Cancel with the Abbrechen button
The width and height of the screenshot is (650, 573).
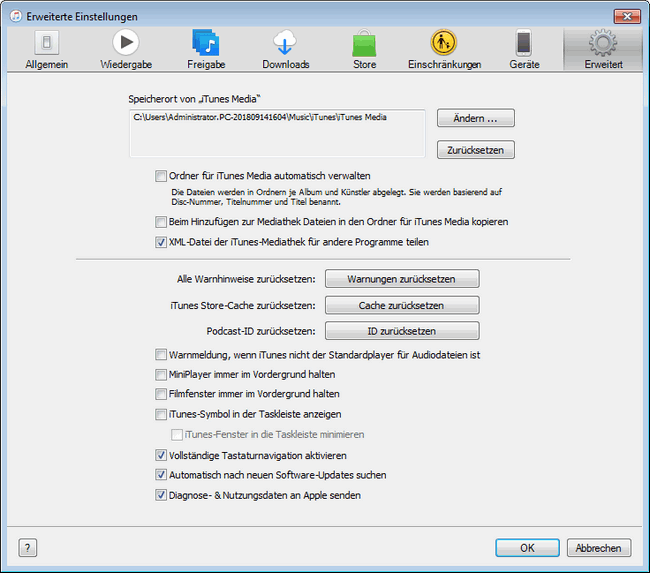[599, 548]
